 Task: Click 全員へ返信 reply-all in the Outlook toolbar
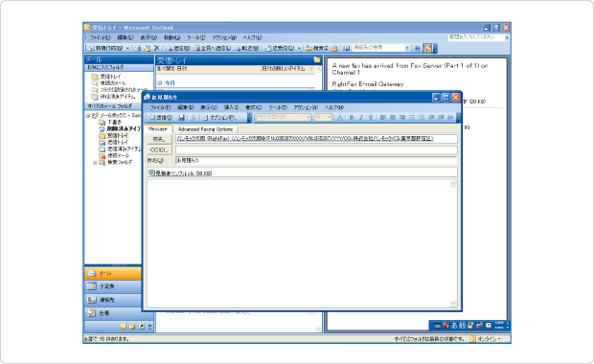[213, 48]
